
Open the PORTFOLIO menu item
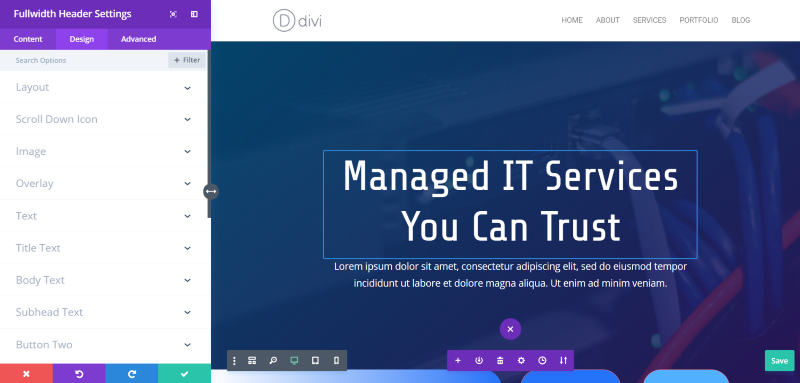(699, 20)
